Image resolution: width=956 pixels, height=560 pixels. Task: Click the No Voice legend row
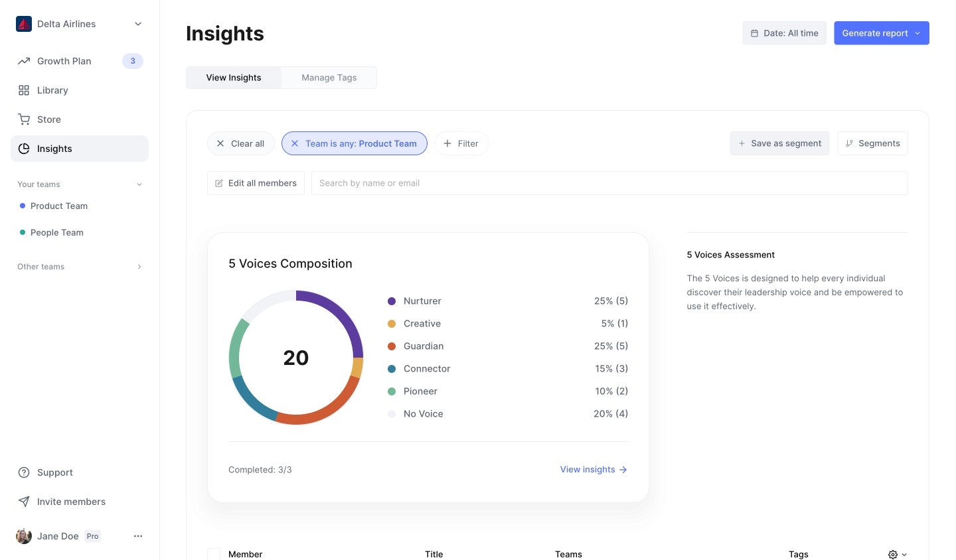508,414
